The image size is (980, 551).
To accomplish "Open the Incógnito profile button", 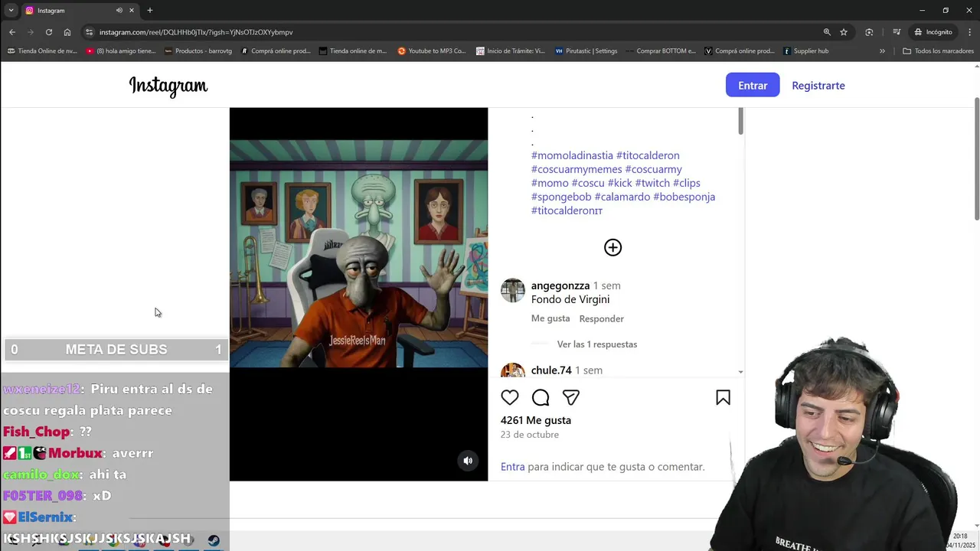I will tap(933, 32).
